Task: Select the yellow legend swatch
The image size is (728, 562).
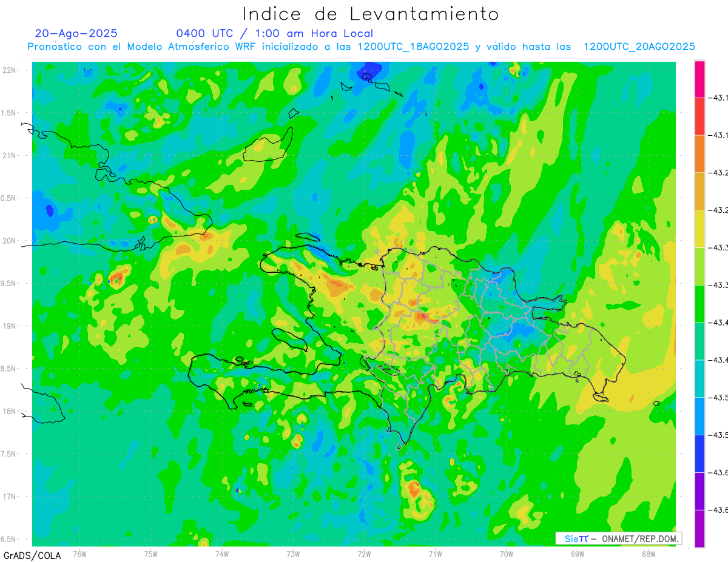Action: 699,229
